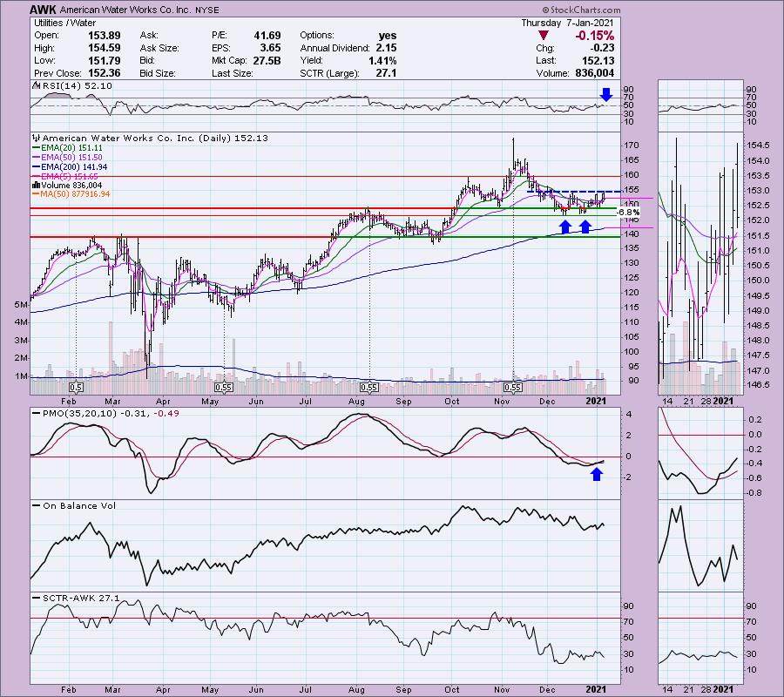
Task: Select the High value 154.59
Action: coord(105,48)
